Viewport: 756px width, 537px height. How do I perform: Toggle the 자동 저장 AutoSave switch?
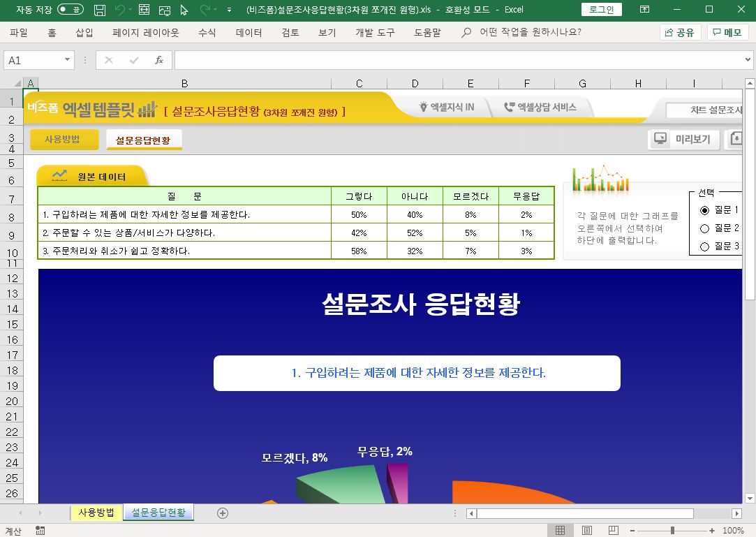[70, 10]
